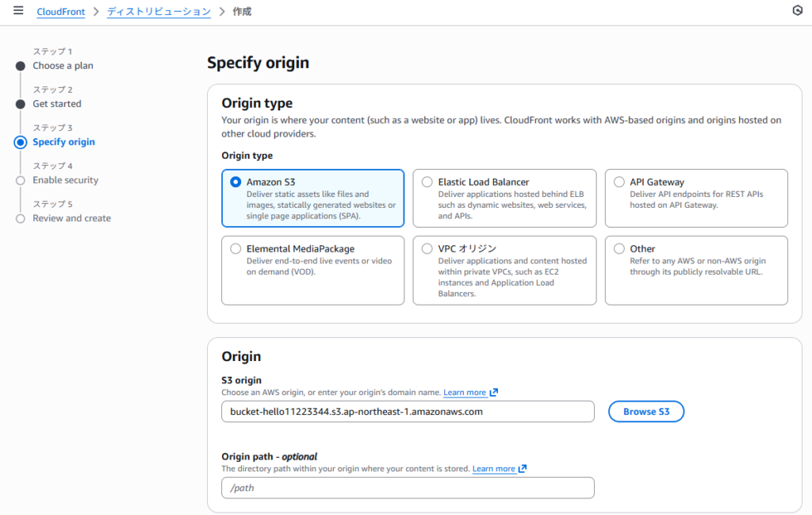Choose the API Gateway origin type
812x515 pixels.
619,182
